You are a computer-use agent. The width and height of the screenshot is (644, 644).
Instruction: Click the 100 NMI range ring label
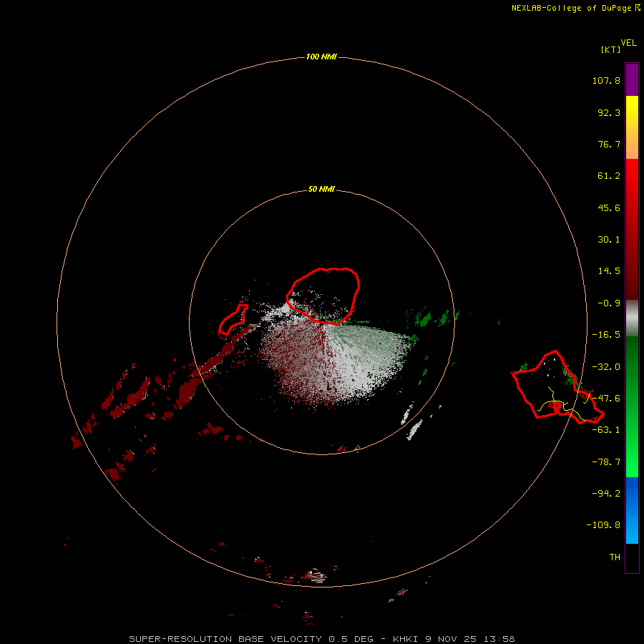pyautogui.click(x=321, y=57)
